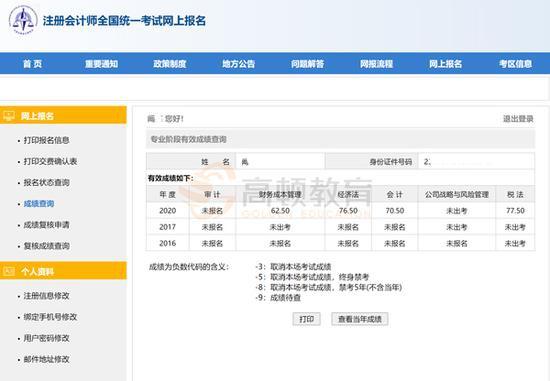The image size is (550, 381).
Task: Click the monitor icon beside 网上报名 header
Action: 9,115
